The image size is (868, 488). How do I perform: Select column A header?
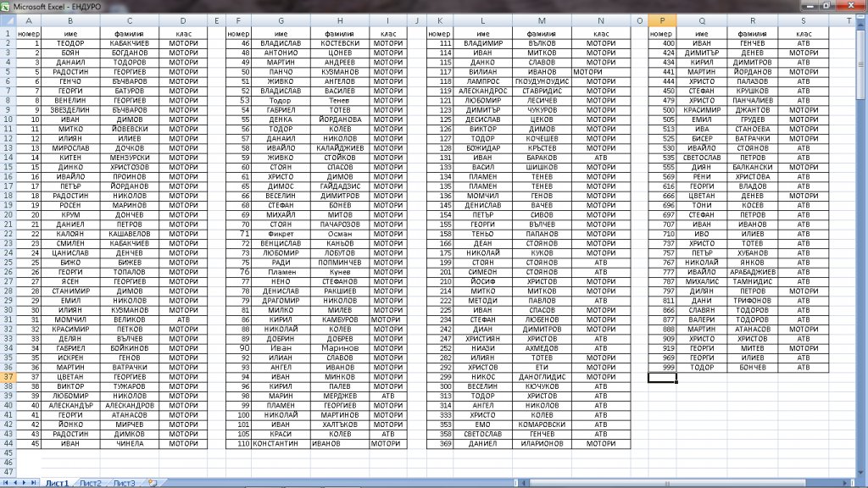click(x=28, y=21)
